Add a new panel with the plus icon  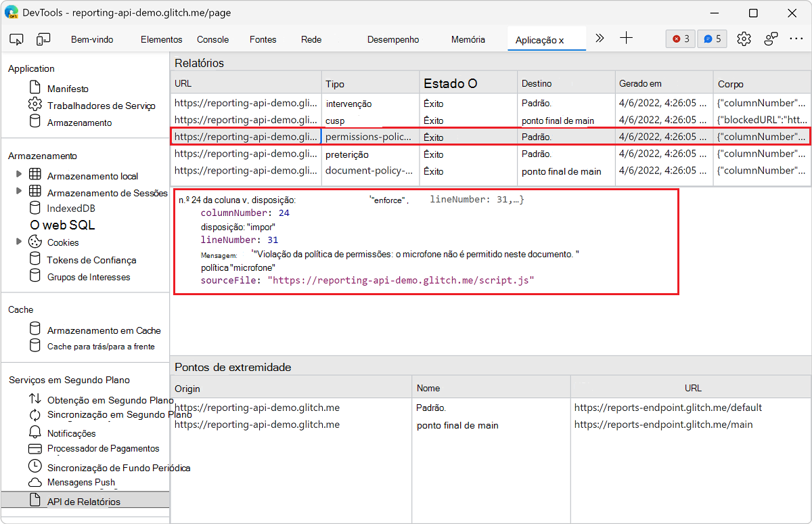pos(626,39)
